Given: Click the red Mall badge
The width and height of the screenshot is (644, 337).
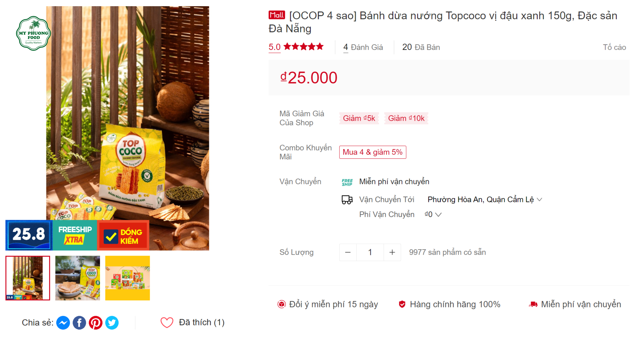Looking at the screenshot, I should (x=277, y=16).
